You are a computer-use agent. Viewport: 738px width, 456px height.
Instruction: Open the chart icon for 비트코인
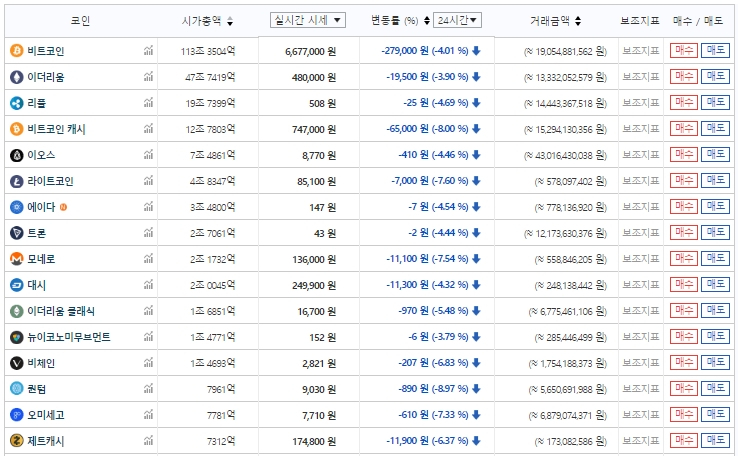[148, 50]
